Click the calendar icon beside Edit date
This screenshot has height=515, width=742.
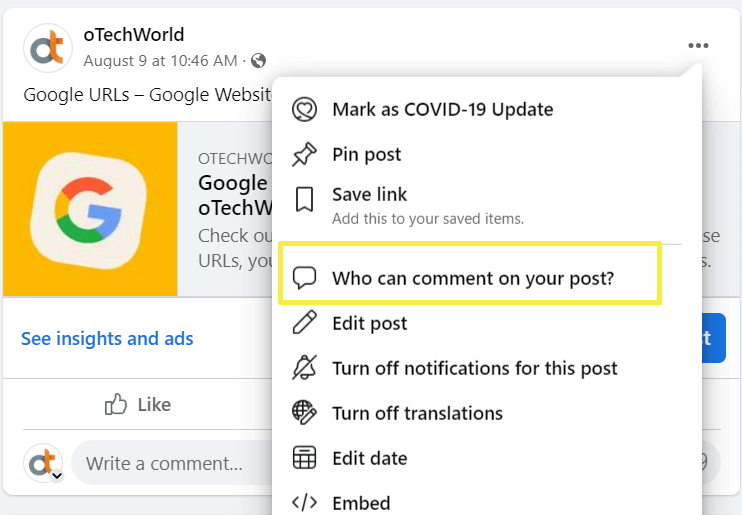tap(304, 458)
